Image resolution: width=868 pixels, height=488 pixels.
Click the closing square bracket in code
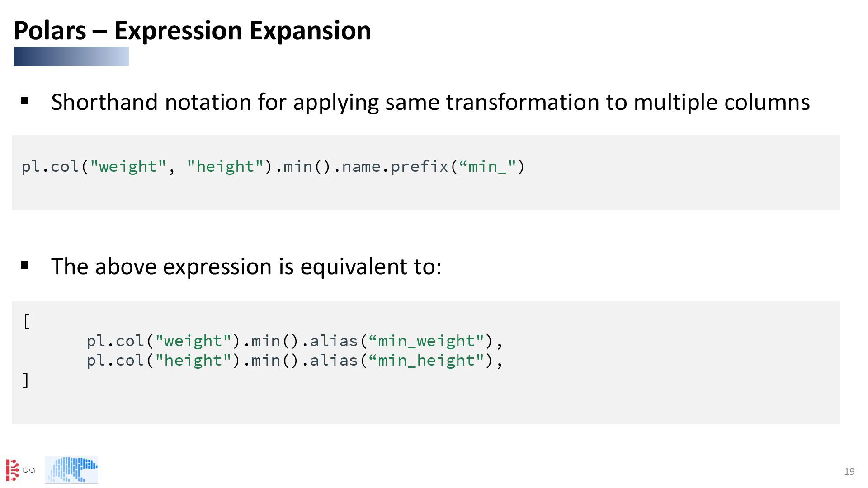click(x=26, y=380)
